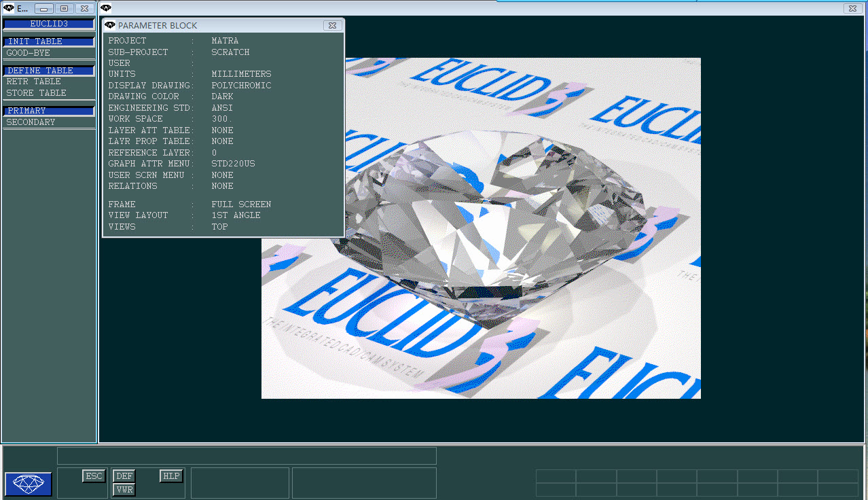This screenshot has height=500, width=868.
Task: Hit the ESC button
Action: [94, 476]
